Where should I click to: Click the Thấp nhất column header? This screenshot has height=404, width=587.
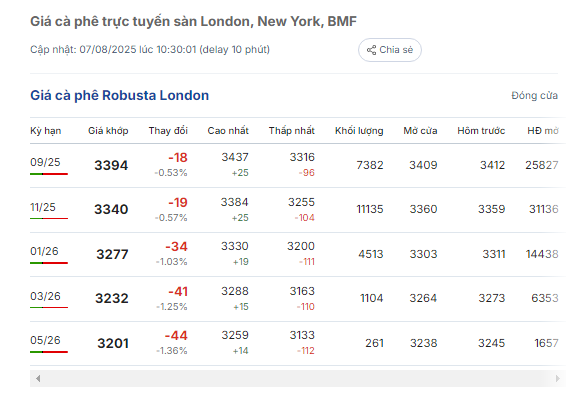click(292, 131)
